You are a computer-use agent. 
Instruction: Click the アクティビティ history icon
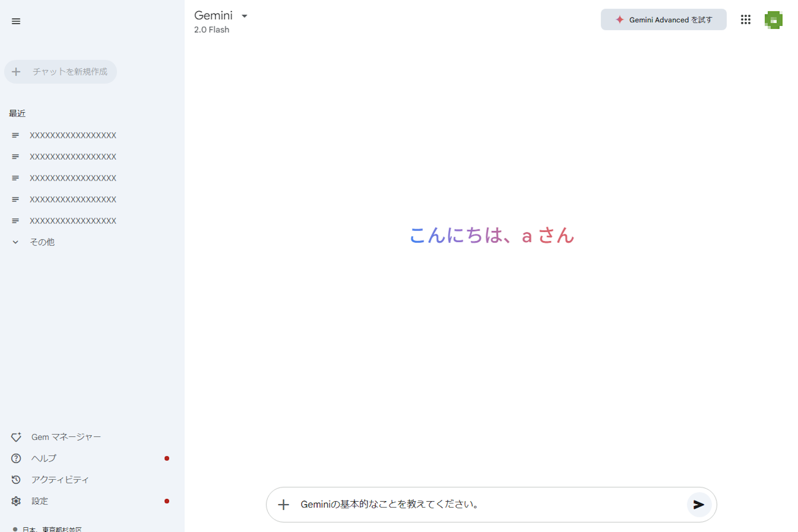[16, 480]
